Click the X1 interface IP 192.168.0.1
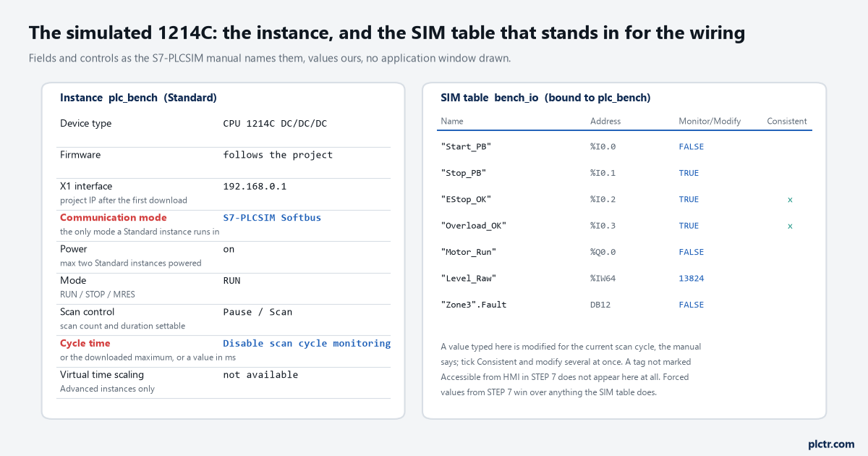This screenshot has width=868, height=456. [x=255, y=186]
